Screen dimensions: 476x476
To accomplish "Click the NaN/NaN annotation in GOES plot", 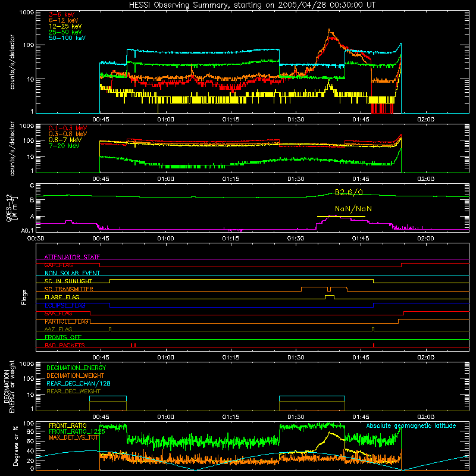I will click(353, 209).
